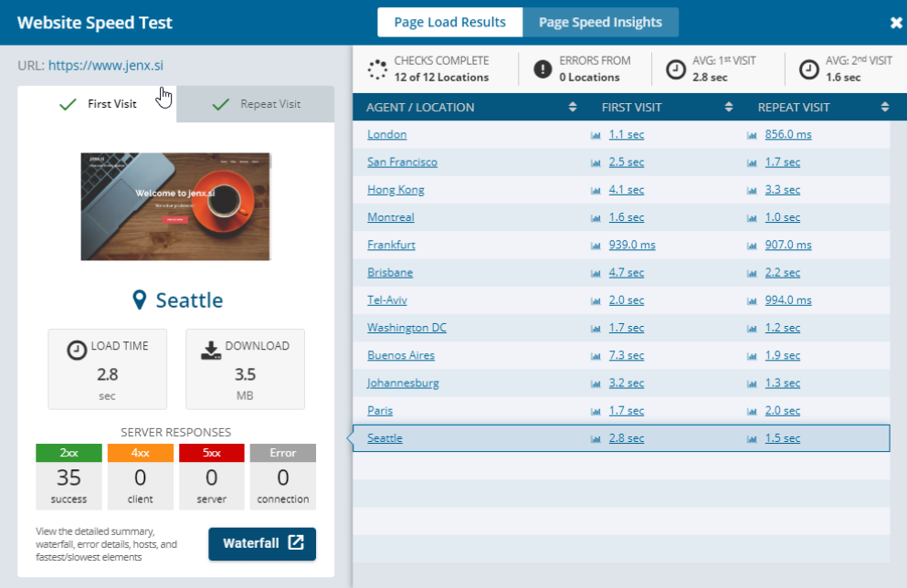
Task: Click the 'AVG: 2nd VISIT' 1.6 sec value
Action: (x=843, y=78)
